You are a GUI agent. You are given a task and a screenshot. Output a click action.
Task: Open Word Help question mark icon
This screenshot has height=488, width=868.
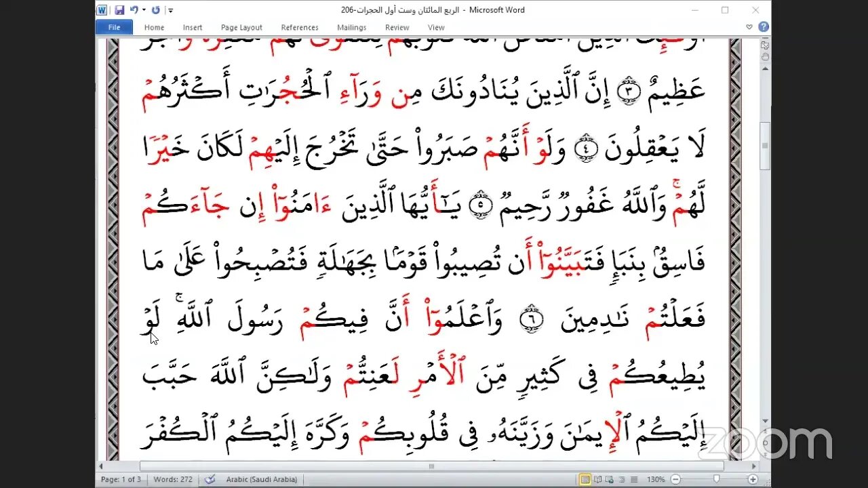pyautogui.click(x=764, y=27)
